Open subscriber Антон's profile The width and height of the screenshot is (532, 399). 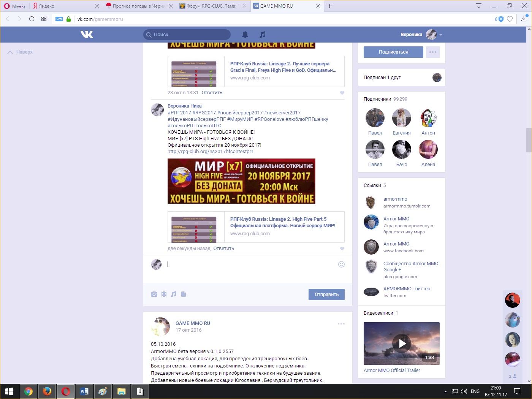[428, 133]
